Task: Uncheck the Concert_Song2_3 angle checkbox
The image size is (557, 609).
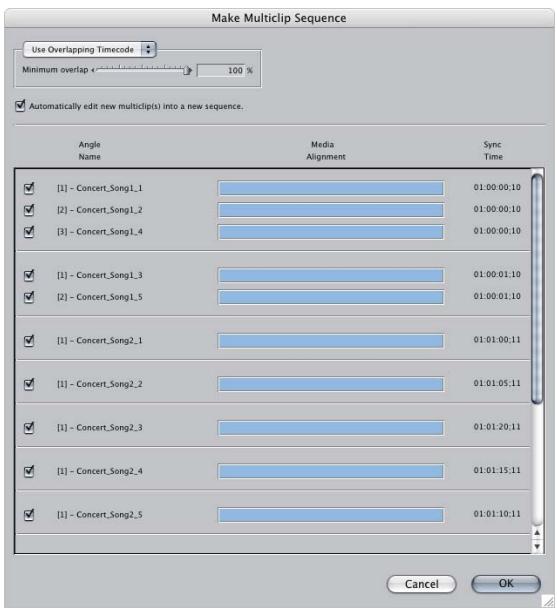Action: pyautogui.click(x=29, y=428)
